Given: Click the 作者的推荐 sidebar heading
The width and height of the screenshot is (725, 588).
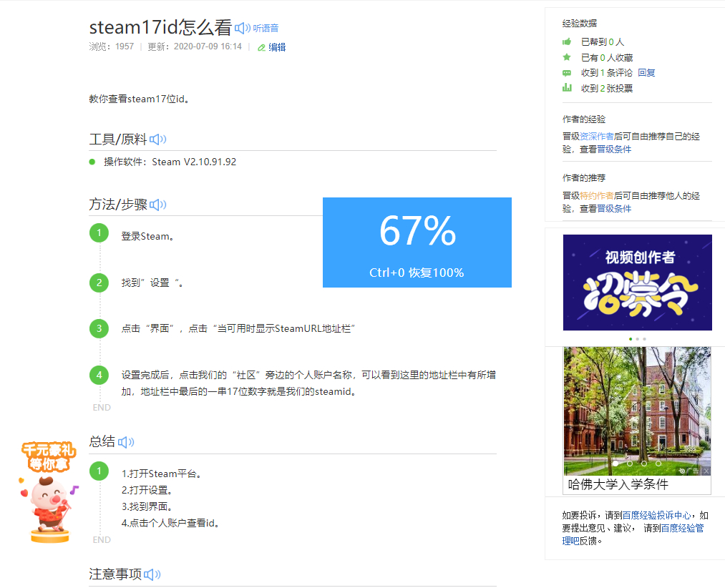Looking at the screenshot, I should [584, 178].
